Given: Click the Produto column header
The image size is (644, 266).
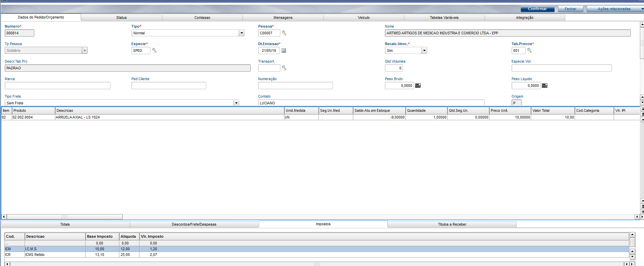Looking at the screenshot, I should click(x=33, y=110).
